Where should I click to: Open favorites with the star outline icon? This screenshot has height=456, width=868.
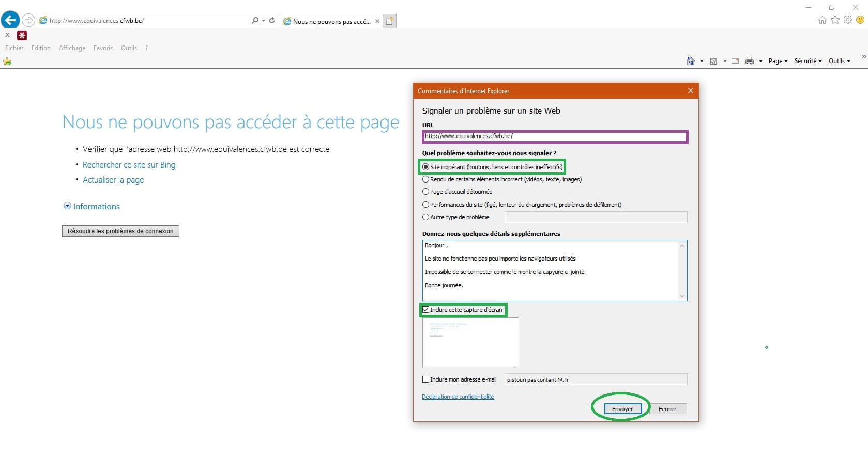click(835, 20)
